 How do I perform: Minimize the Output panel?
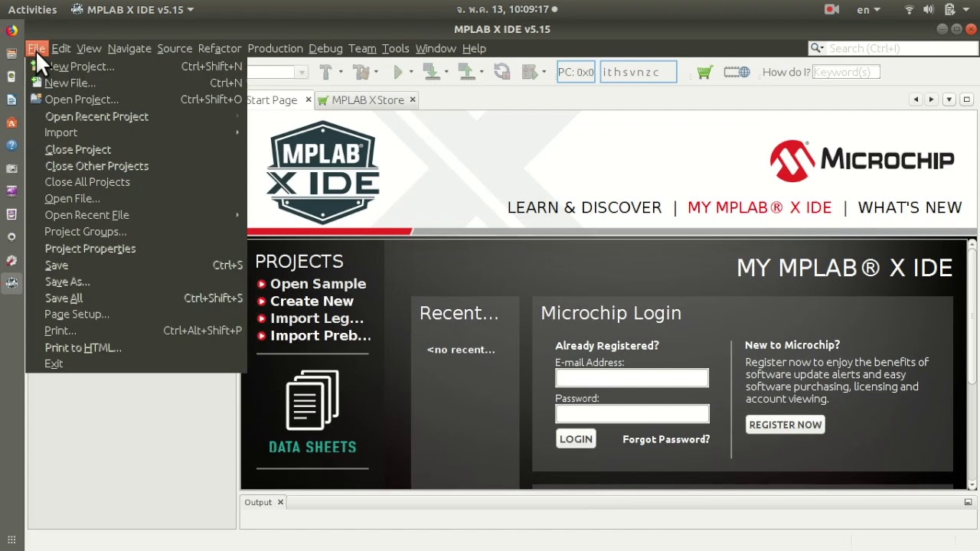[968, 502]
